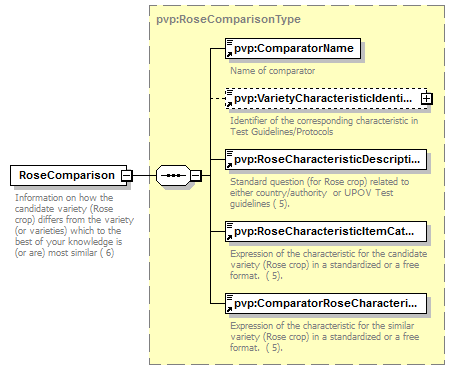Click the 'Expression of the characteristic for the similar' annotation
Screen dimensions: 455x370
[x=324, y=337]
